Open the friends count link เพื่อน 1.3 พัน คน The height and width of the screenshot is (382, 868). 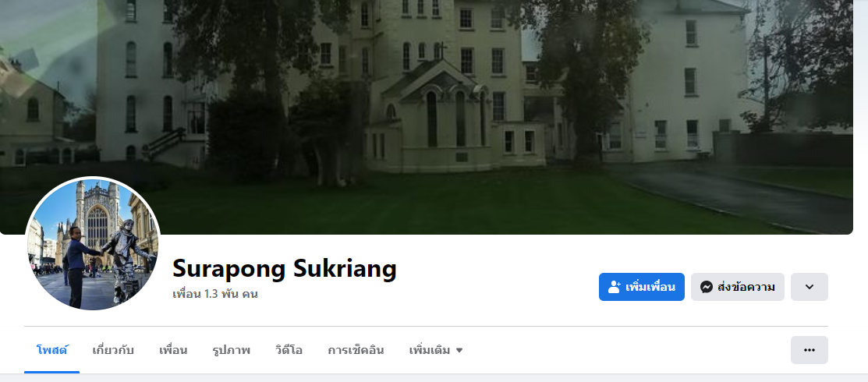click(215, 294)
